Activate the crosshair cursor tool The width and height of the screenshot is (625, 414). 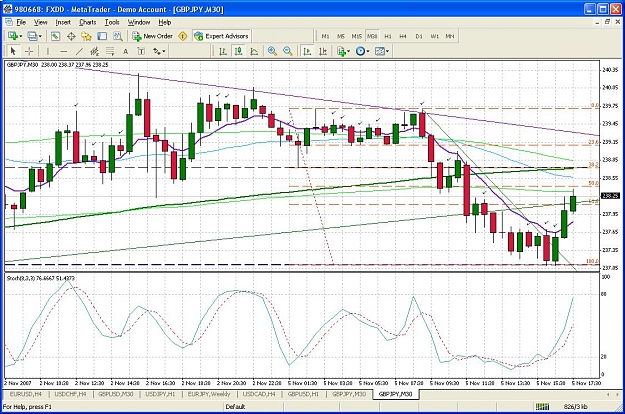click(29, 51)
